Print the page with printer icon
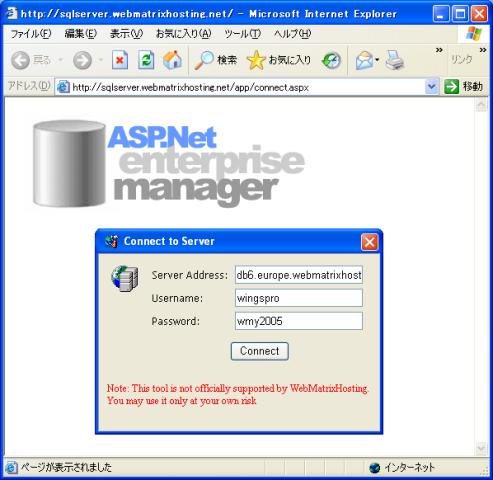 pyautogui.click(x=395, y=60)
